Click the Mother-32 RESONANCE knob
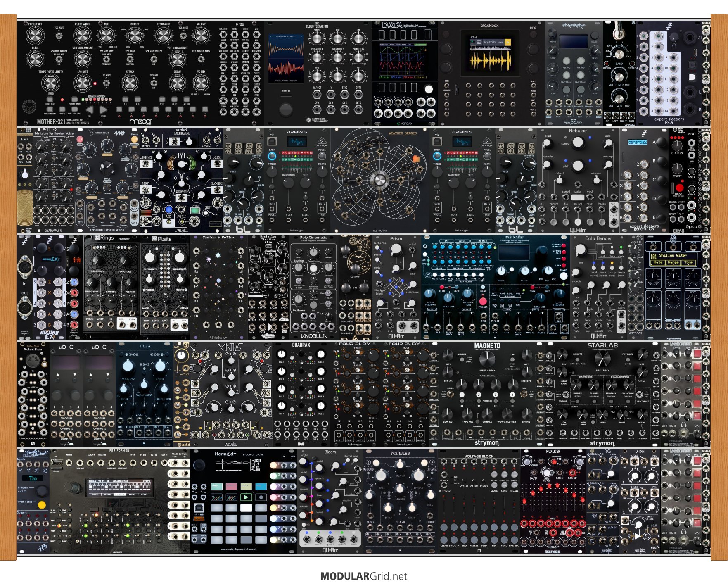Image resolution: width=728 pixels, height=585 pixels. 164,36
